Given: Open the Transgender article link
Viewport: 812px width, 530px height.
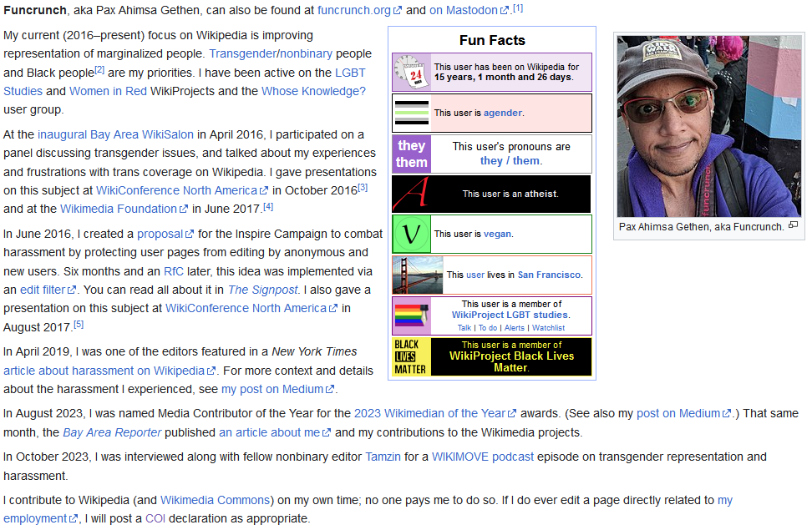Looking at the screenshot, I should [242, 53].
